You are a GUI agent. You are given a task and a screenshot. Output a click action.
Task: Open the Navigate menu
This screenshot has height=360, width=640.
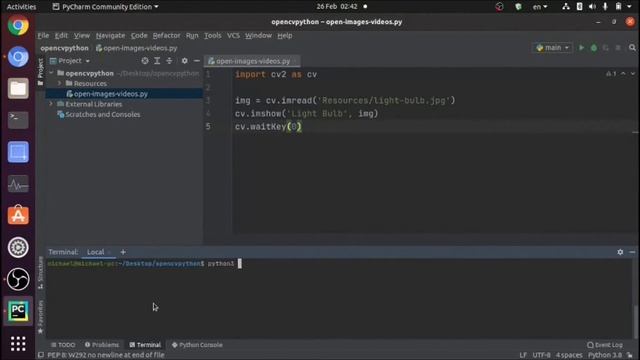tap(110, 36)
